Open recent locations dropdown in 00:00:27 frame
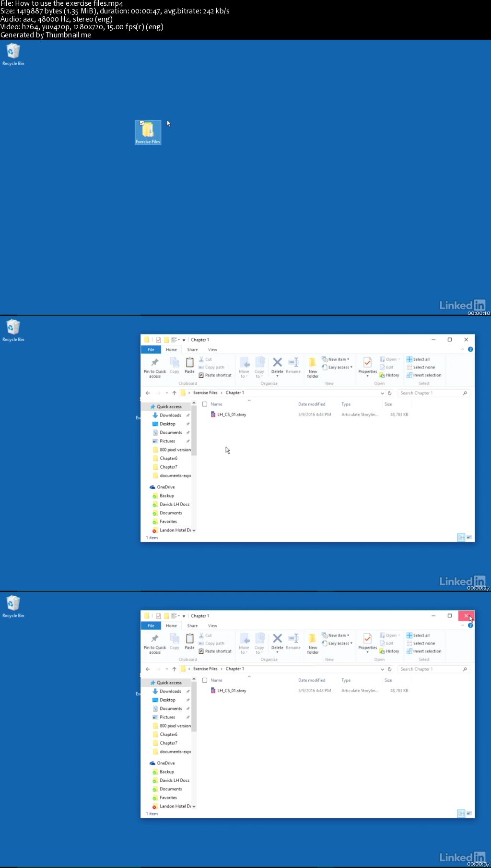Viewport: 491px width, 868px height. tap(167, 393)
